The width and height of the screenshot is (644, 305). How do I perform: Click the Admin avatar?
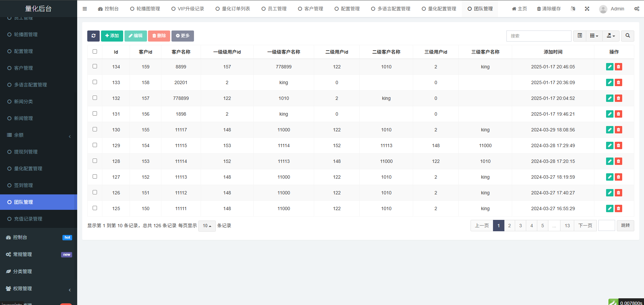(603, 9)
